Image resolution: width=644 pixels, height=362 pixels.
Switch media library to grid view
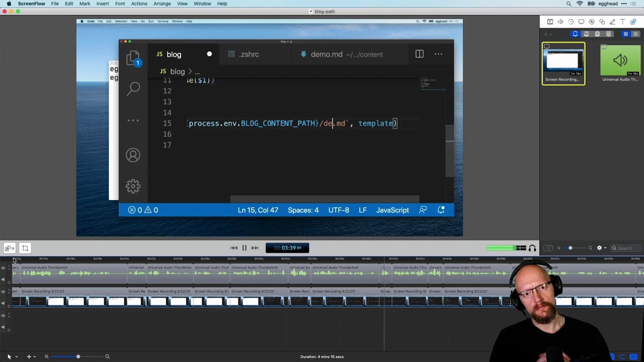(x=625, y=34)
